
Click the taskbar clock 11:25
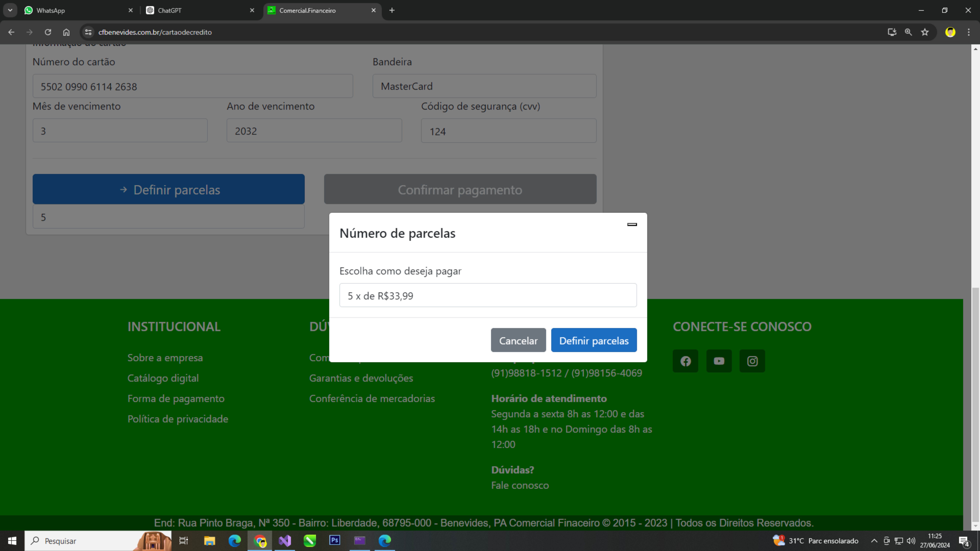pos(935,541)
